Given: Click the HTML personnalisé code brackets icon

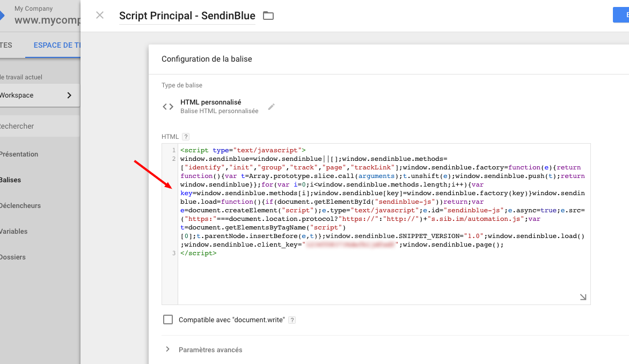Looking at the screenshot, I should 168,107.
